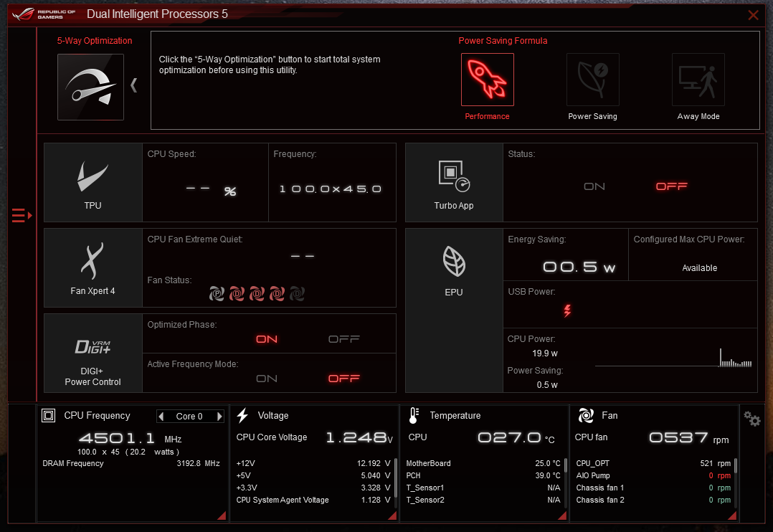Turn Turbo App status OFF
The width and height of the screenshot is (773, 532).
tap(671, 186)
